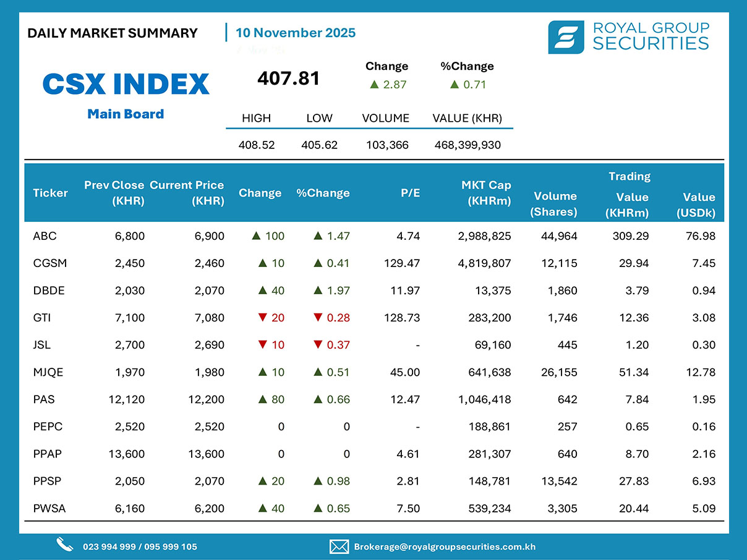Select the PWSA ticker row label
The height and width of the screenshot is (560, 747).
(49, 509)
